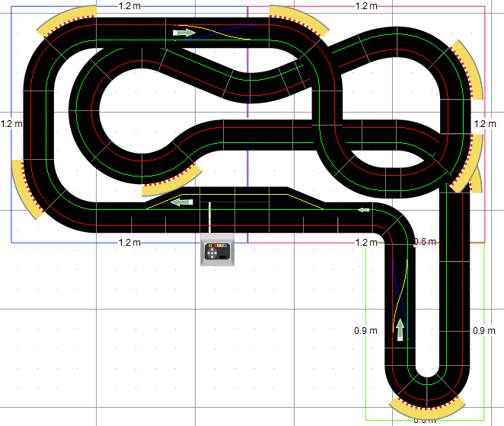The image size is (504, 426).
Task: Click the right "0.9 m" dimension label
Action: coord(484,331)
